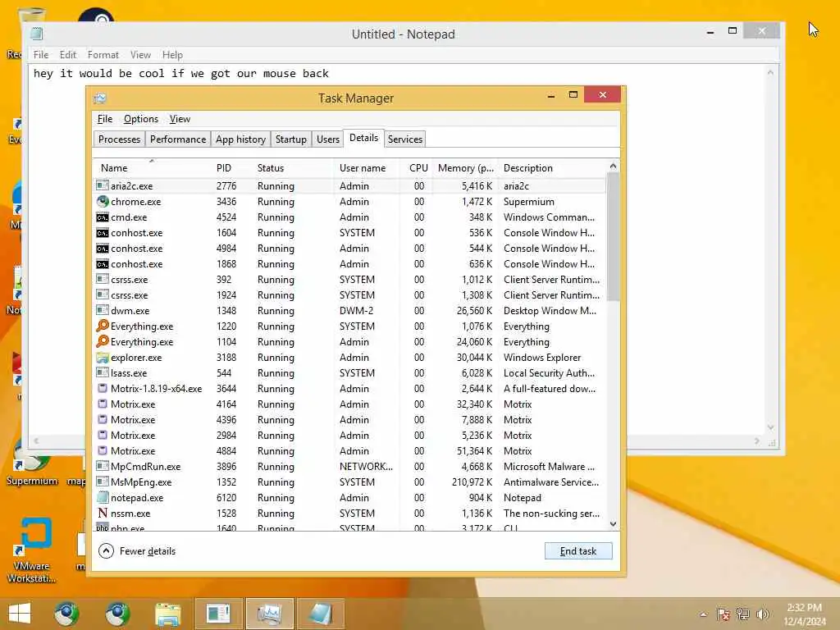Click the notepad.exe process icon
Viewport: 840px width, 630px height.
click(103, 497)
